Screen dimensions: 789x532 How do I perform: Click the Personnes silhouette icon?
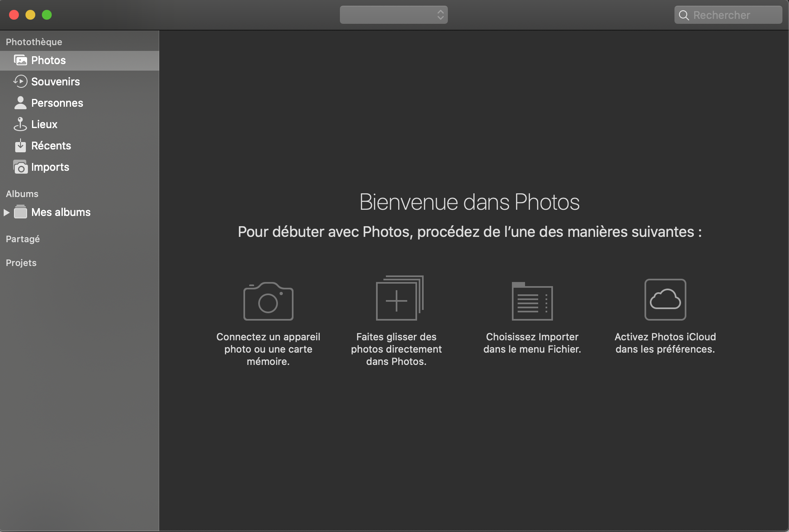[20, 103]
